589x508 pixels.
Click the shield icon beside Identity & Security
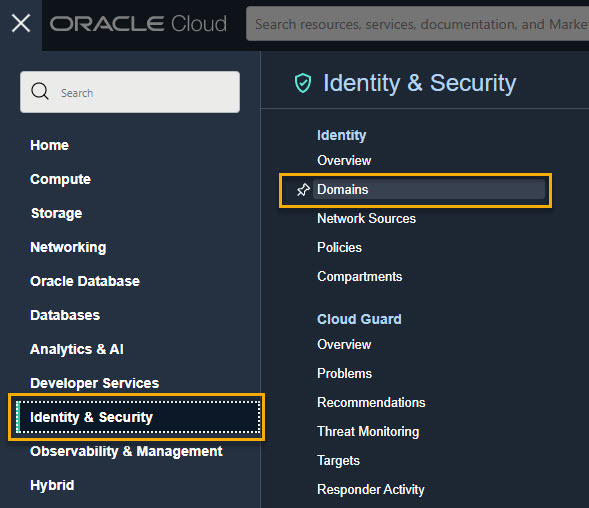pos(303,83)
